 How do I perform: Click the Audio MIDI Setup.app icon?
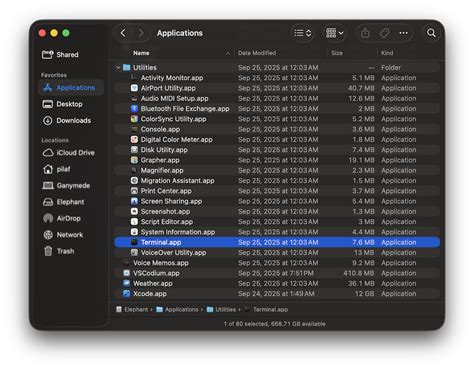coord(134,98)
